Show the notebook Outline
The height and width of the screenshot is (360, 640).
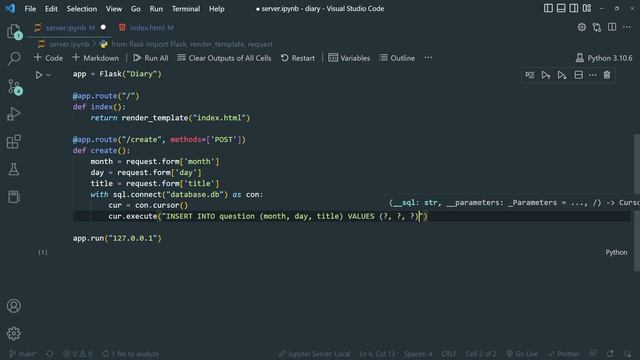pyautogui.click(x=397, y=58)
